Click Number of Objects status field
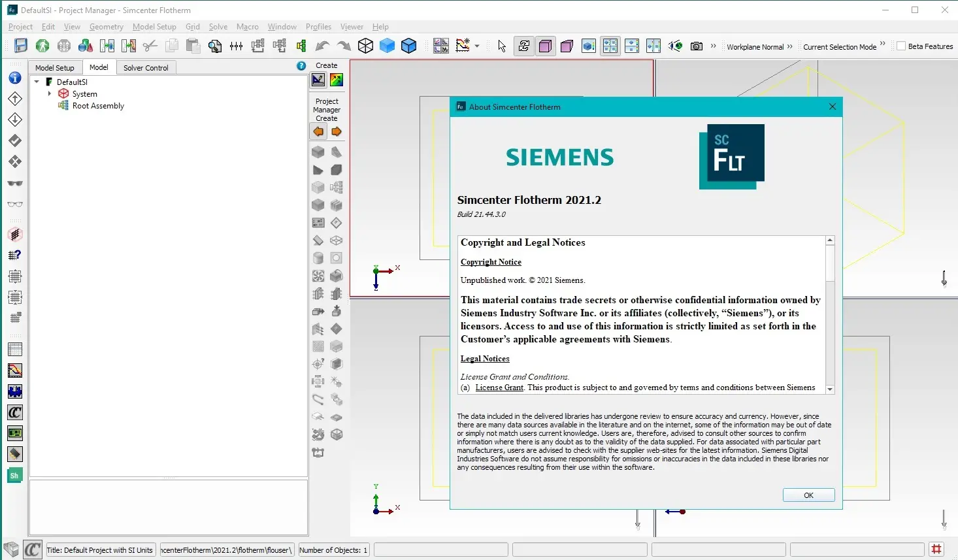The height and width of the screenshot is (560, 958). pyautogui.click(x=333, y=550)
